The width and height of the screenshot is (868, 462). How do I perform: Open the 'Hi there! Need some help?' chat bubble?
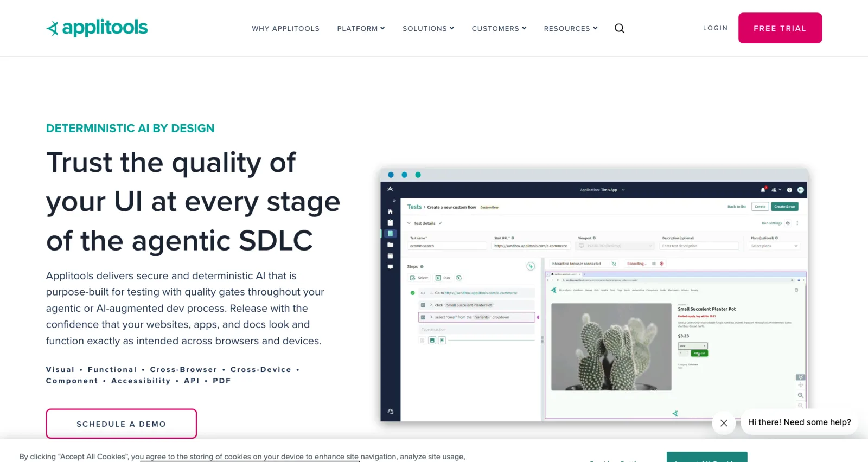point(799,422)
